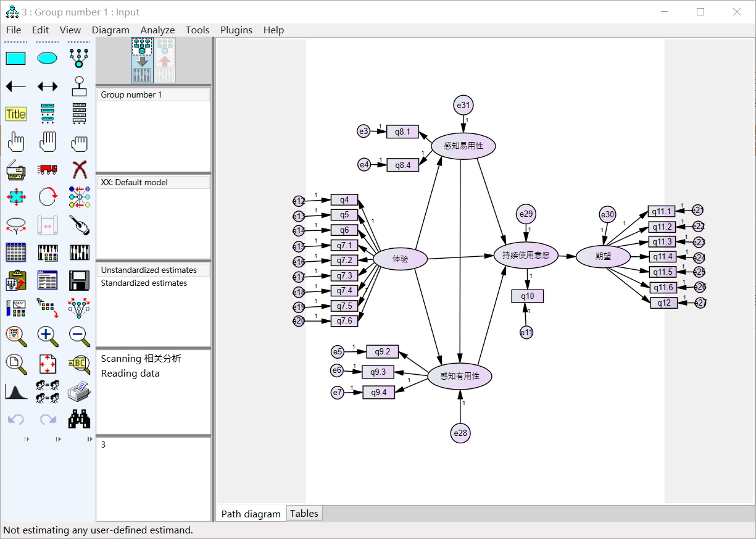Open the Plugins menu

click(x=236, y=30)
